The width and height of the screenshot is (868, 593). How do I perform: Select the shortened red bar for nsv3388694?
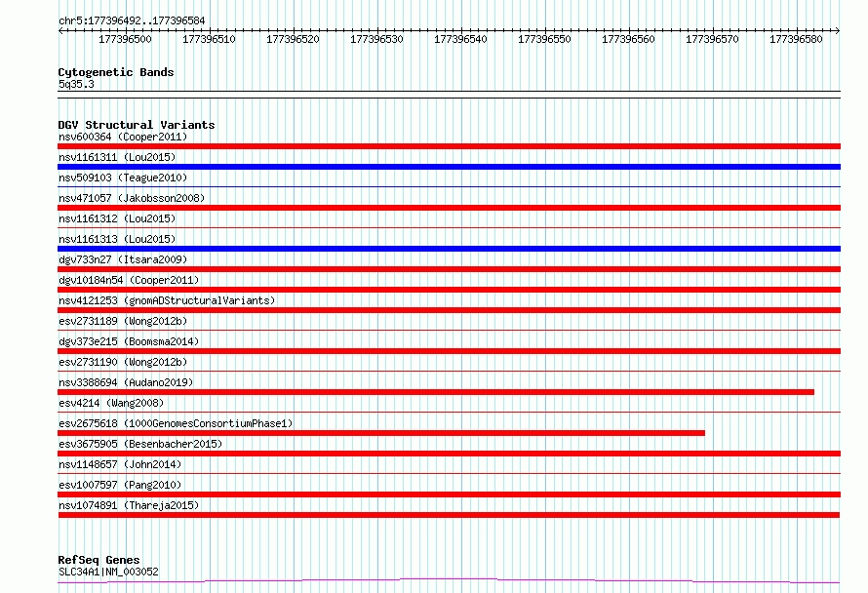436,392
